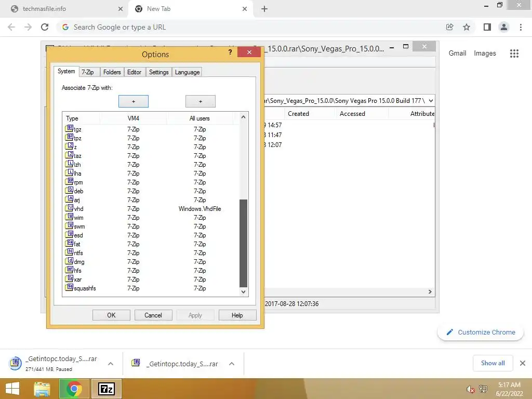
Task: Open the Google apps grid
Action: (x=514, y=54)
